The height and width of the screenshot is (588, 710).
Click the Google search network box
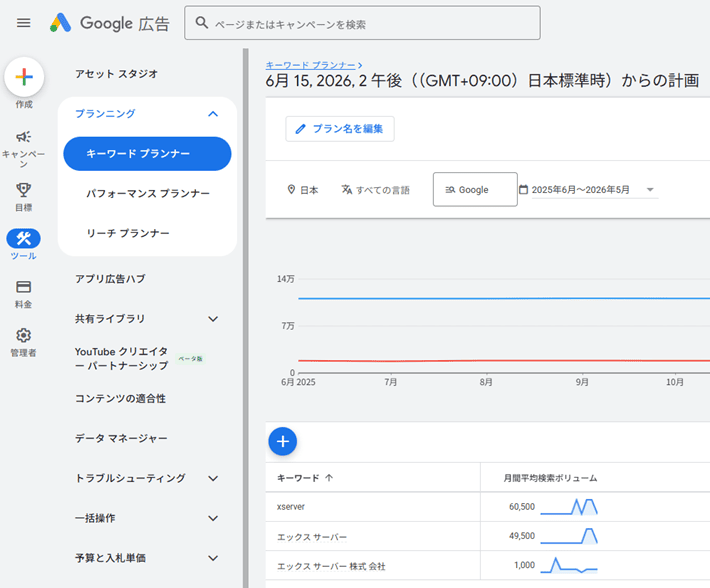475,189
